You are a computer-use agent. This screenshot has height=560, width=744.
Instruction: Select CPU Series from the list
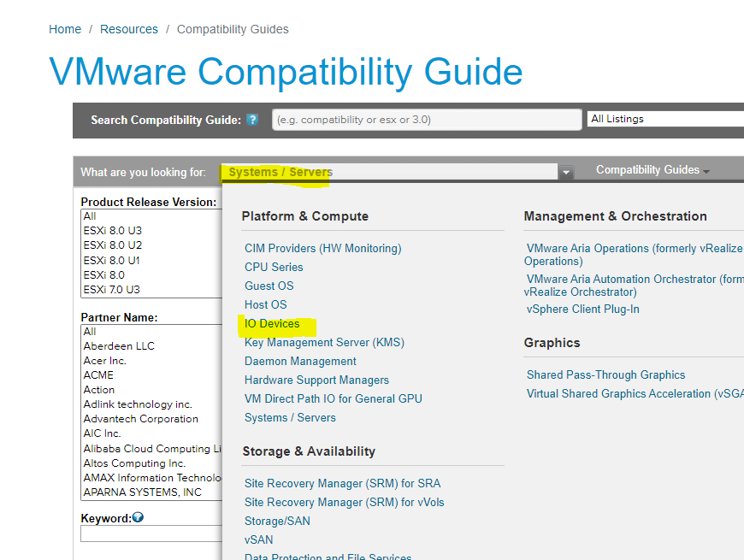pos(274,267)
